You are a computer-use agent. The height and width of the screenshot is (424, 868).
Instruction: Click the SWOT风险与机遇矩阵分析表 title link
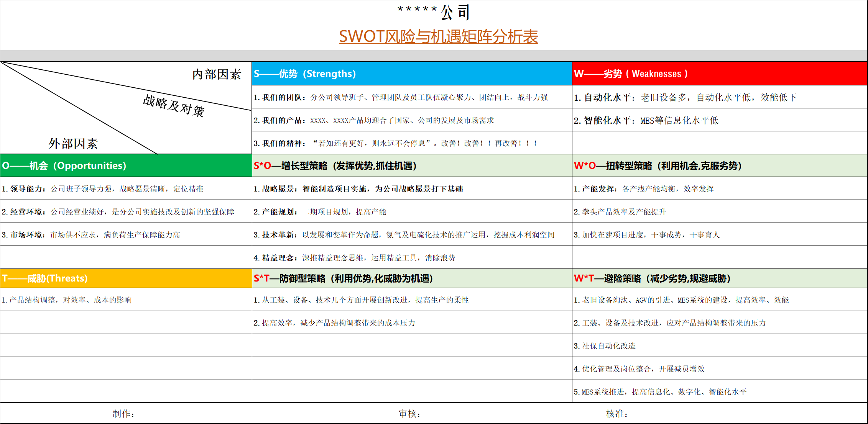click(x=438, y=36)
